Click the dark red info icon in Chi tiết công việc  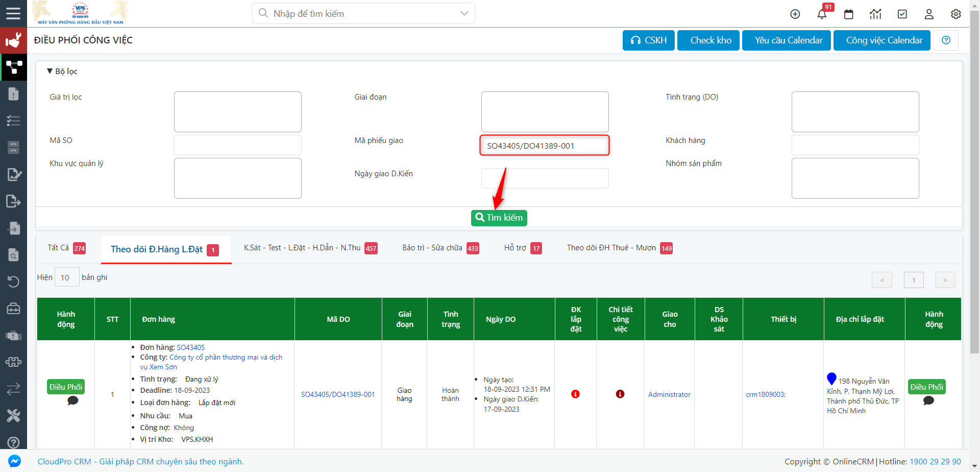tap(620, 394)
